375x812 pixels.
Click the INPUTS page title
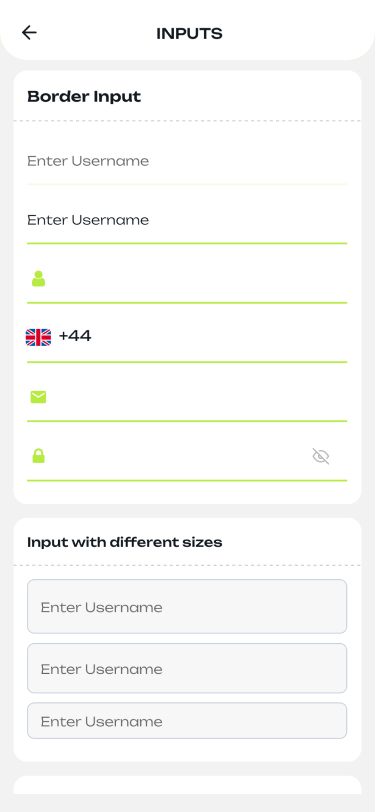click(x=190, y=34)
